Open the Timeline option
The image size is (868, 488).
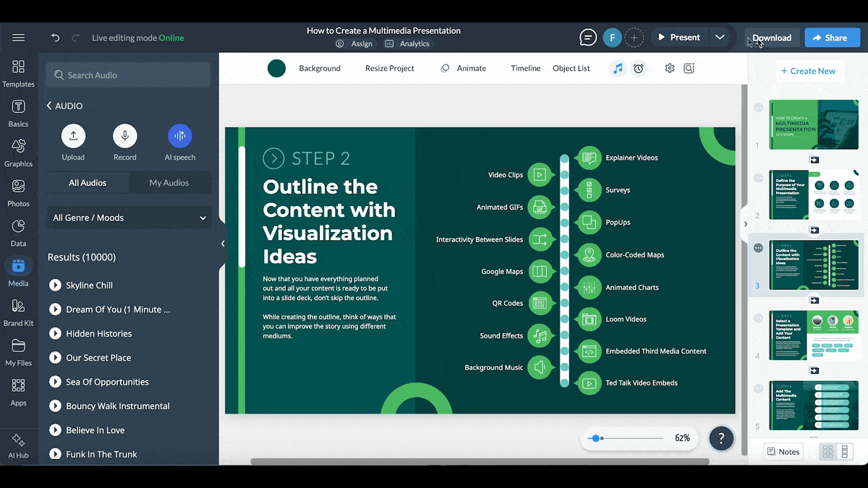coord(526,68)
